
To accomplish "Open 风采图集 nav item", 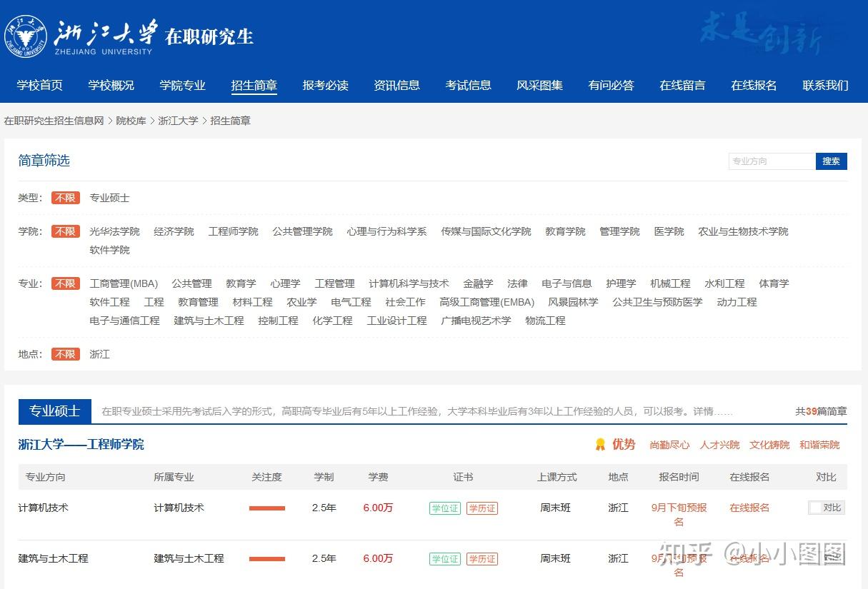I will [540, 85].
